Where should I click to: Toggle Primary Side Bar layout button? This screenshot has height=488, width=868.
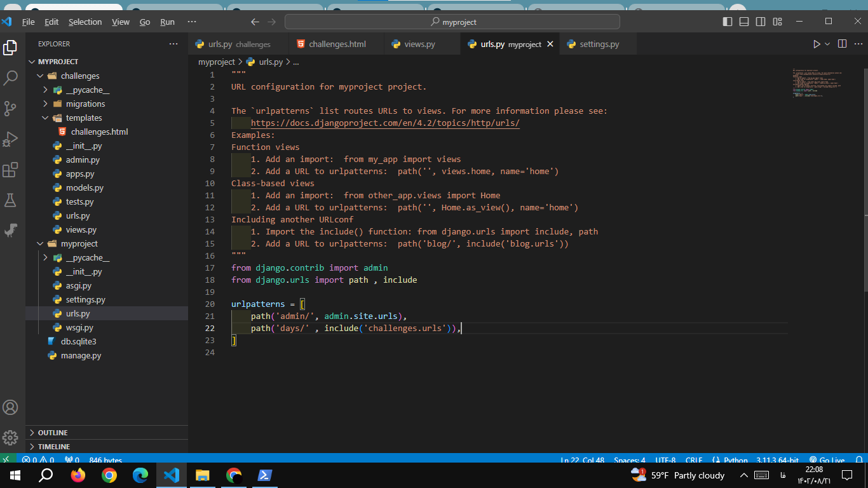(728, 22)
